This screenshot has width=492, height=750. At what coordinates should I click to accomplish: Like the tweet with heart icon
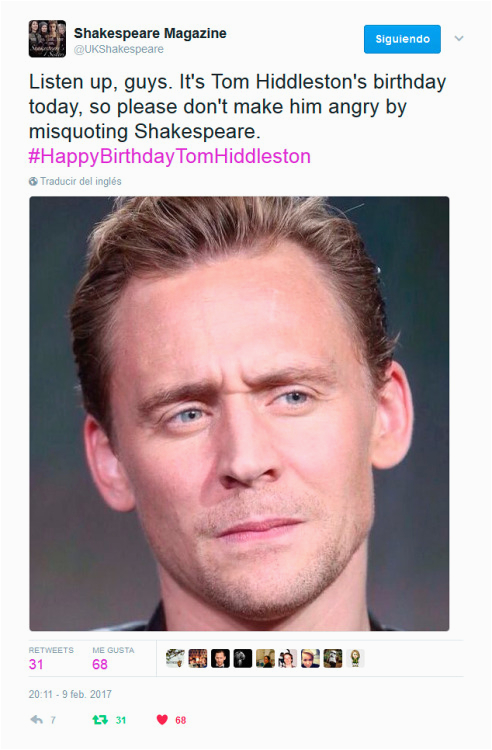[163, 720]
